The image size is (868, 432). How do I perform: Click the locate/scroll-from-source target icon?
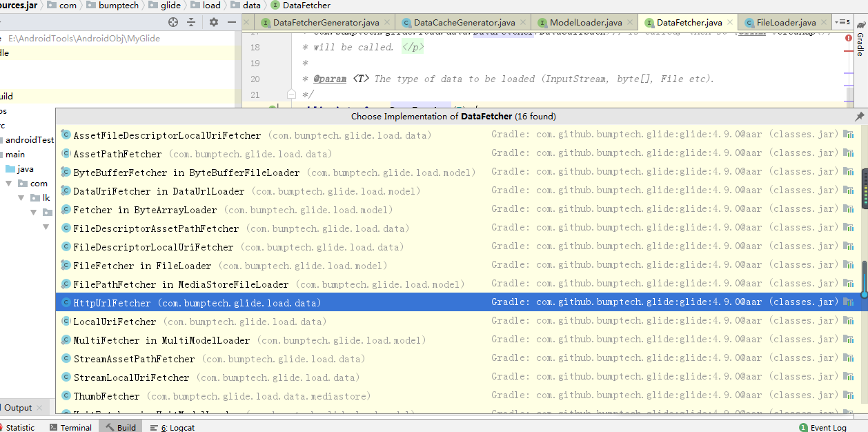click(x=173, y=22)
